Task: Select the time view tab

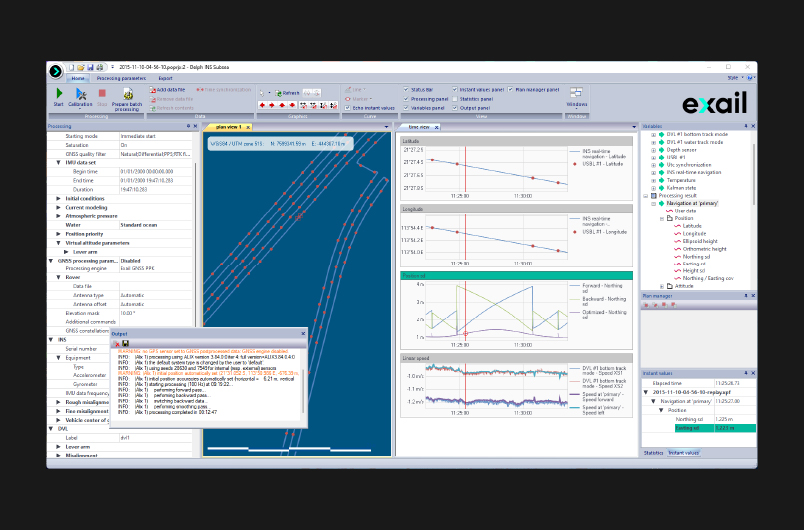Action: (x=418, y=127)
